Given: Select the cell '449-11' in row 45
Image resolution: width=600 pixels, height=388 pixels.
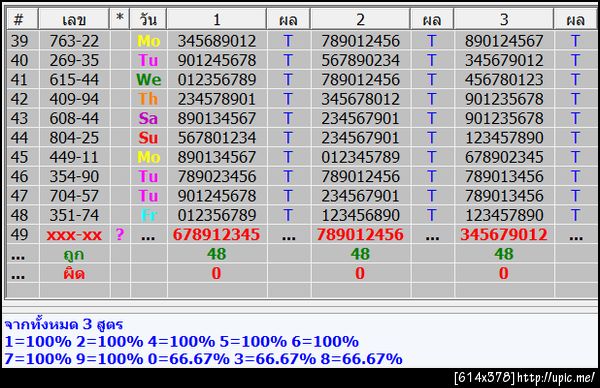Looking at the screenshot, I should tap(74, 157).
